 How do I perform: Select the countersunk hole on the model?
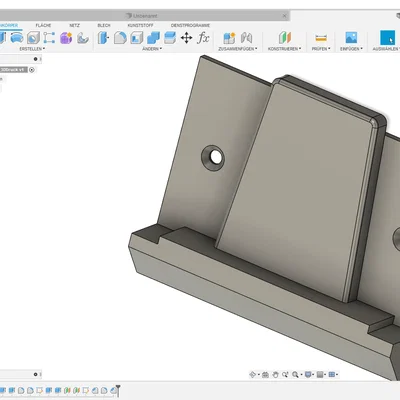pyautogui.click(x=213, y=158)
